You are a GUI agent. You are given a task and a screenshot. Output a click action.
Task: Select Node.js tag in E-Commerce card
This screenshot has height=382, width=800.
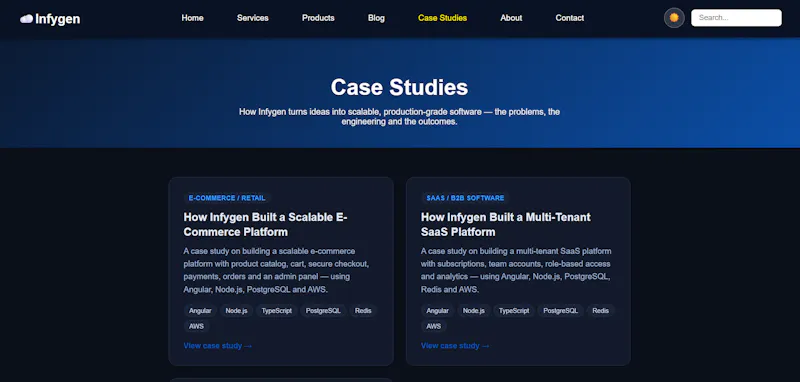[236, 311]
